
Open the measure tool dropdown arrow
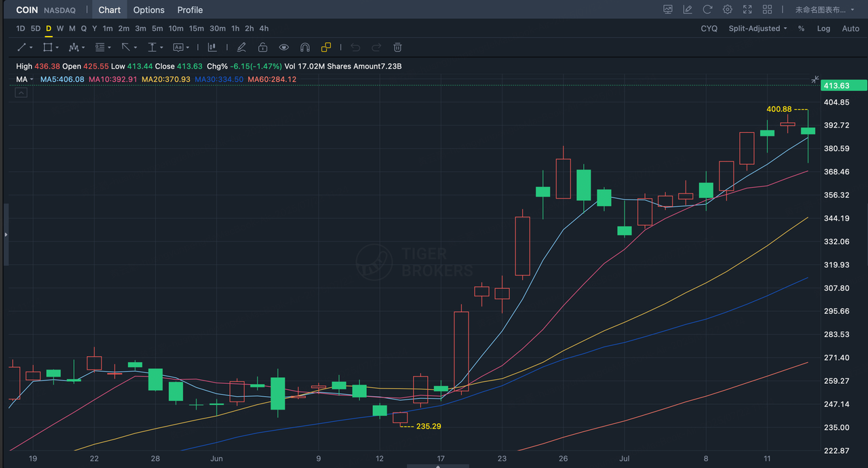point(161,47)
